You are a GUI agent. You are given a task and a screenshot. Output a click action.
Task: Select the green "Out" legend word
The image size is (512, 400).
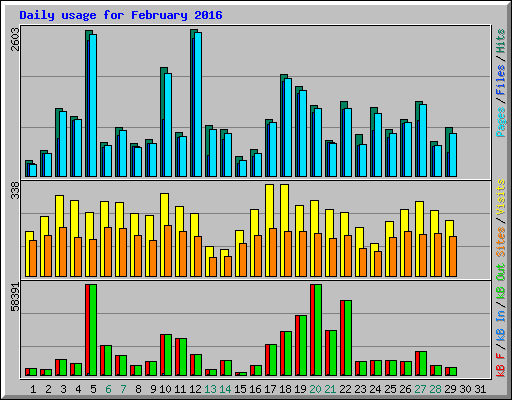coord(501,272)
